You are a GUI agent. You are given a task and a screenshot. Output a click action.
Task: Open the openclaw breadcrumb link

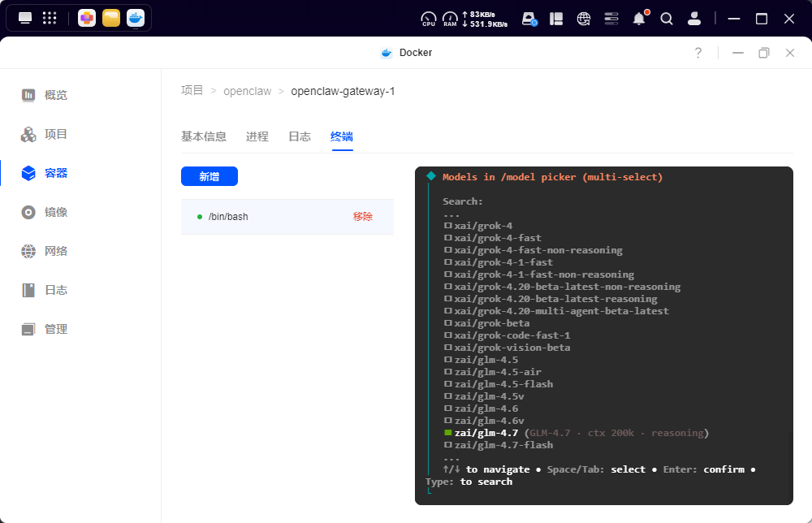coord(247,91)
